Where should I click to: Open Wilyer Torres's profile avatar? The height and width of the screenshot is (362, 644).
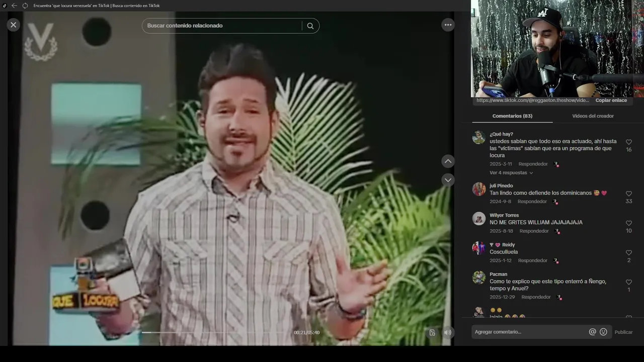(x=479, y=218)
